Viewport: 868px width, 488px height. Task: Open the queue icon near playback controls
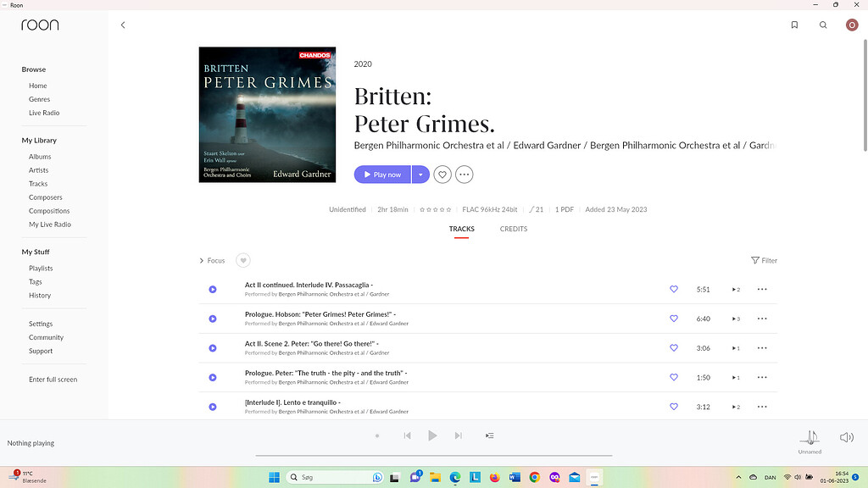tap(489, 435)
